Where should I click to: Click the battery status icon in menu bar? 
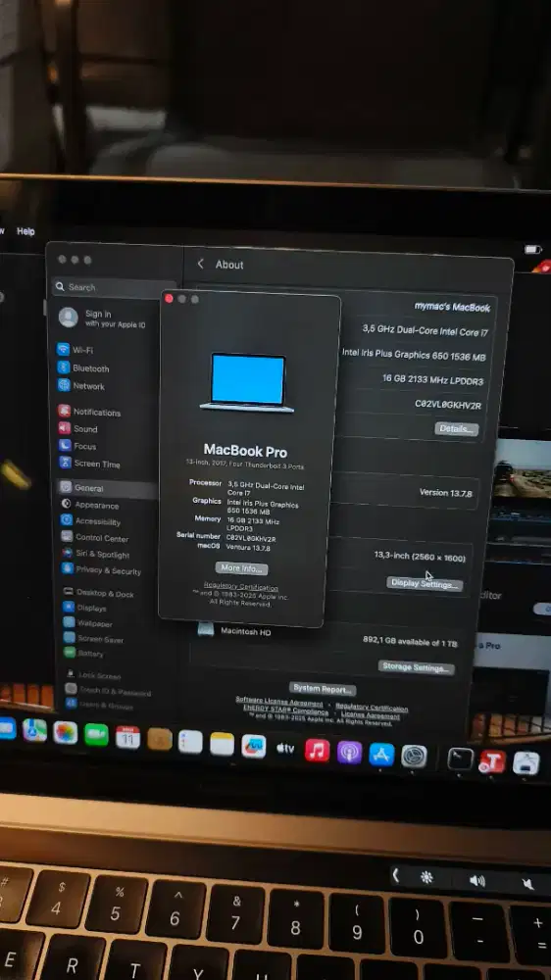(532, 249)
